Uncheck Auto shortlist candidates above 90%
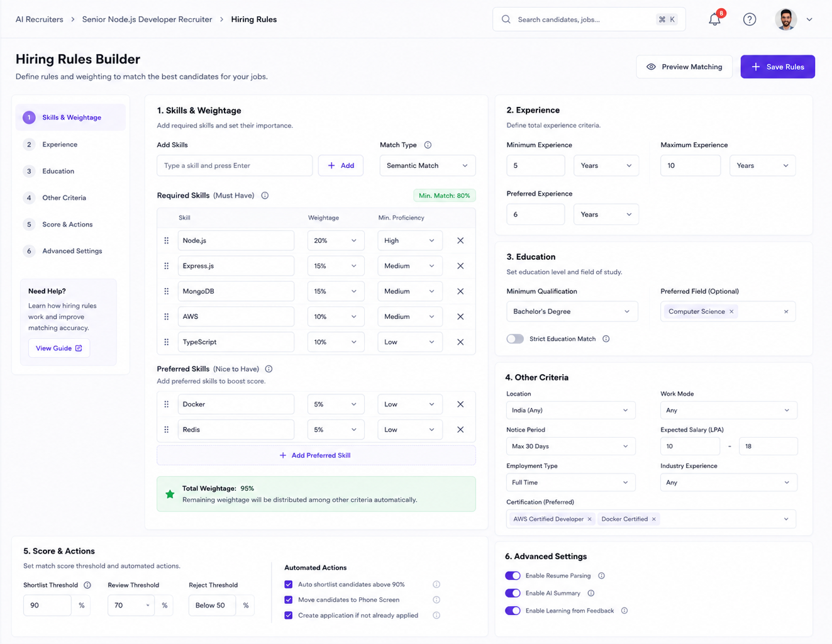The width and height of the screenshot is (832, 644). [289, 585]
